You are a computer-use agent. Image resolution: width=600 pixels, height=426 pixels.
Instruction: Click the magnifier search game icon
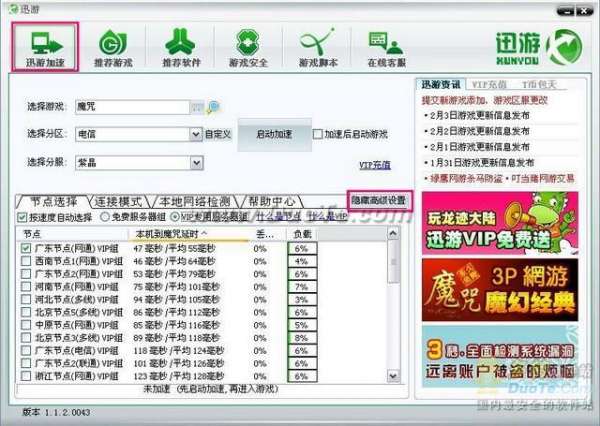click(214, 107)
